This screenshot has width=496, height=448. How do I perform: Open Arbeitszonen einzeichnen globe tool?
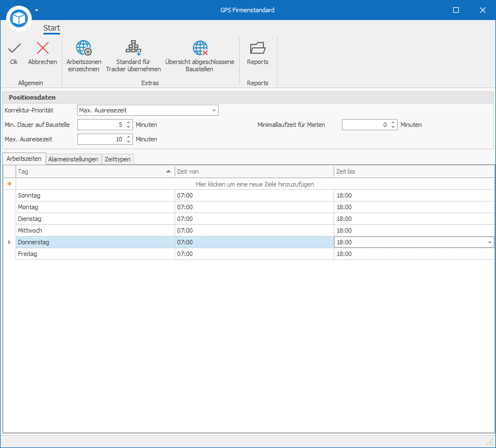pos(84,56)
